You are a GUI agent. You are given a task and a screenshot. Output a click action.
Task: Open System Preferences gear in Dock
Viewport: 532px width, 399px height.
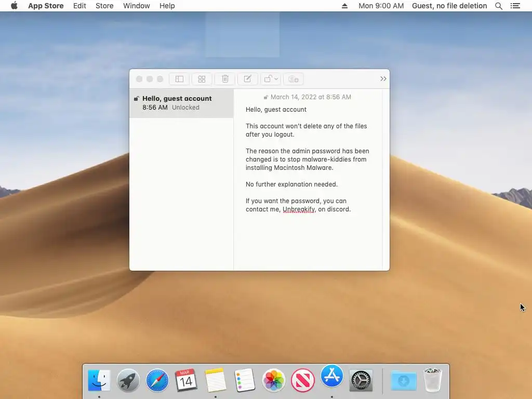point(361,380)
